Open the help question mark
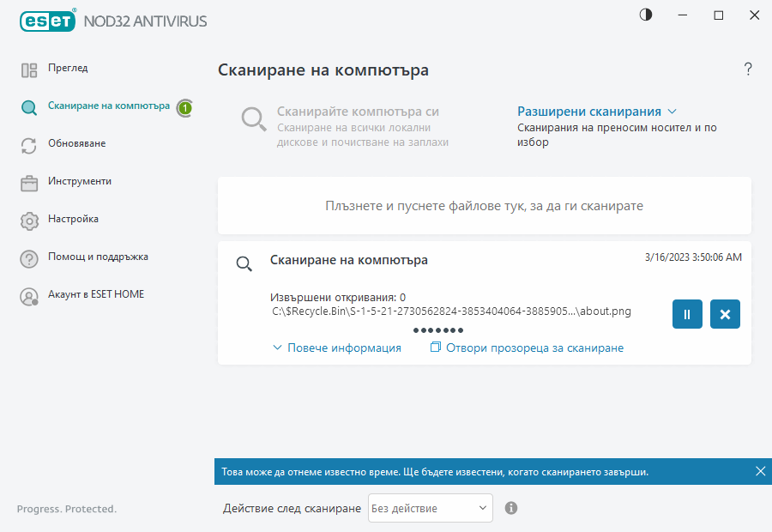This screenshot has height=532, width=772. click(747, 69)
